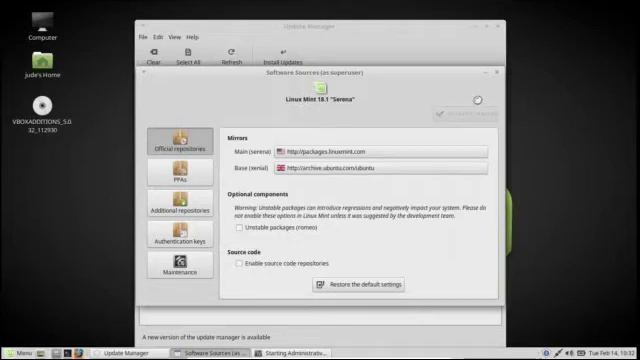The image size is (640, 360).
Task: Click the Mirrors heading
Action: [x=238, y=138]
